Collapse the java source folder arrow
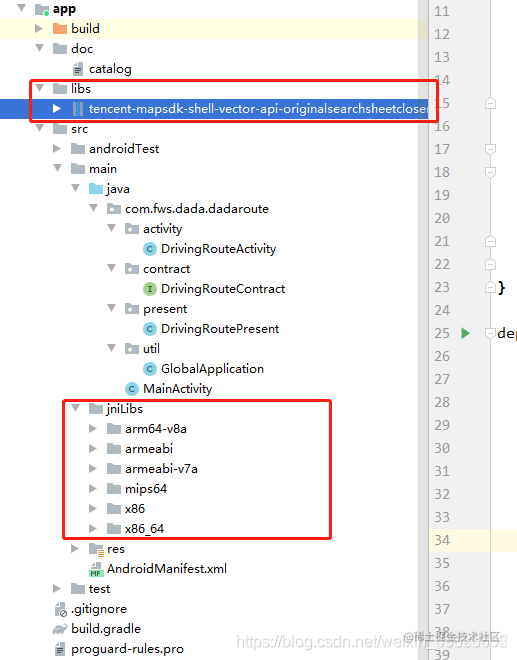The height and width of the screenshot is (660, 517). 76,188
